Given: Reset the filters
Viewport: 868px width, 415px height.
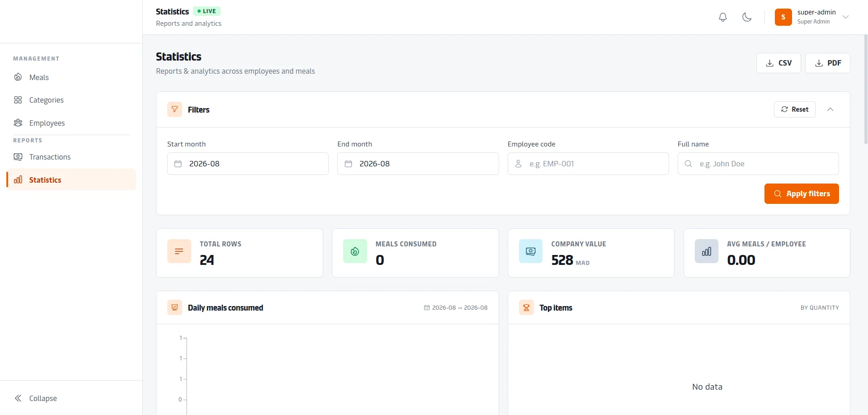Looking at the screenshot, I should pyautogui.click(x=795, y=109).
